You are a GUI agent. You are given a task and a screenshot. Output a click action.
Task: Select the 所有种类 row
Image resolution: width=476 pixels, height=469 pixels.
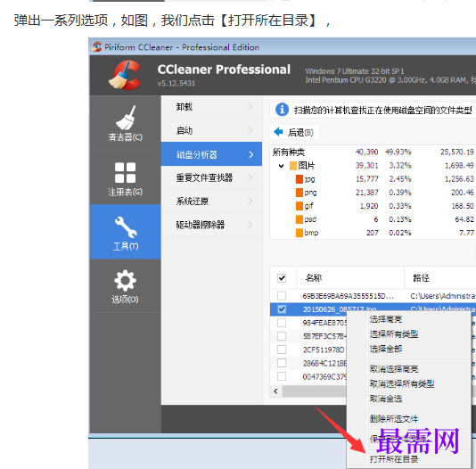coord(373,152)
